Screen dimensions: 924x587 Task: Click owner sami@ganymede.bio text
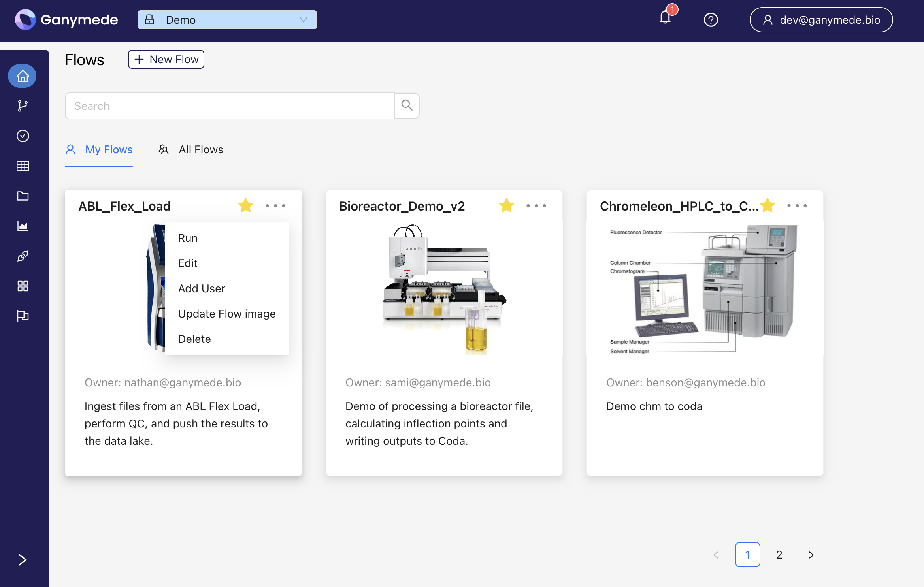point(418,382)
